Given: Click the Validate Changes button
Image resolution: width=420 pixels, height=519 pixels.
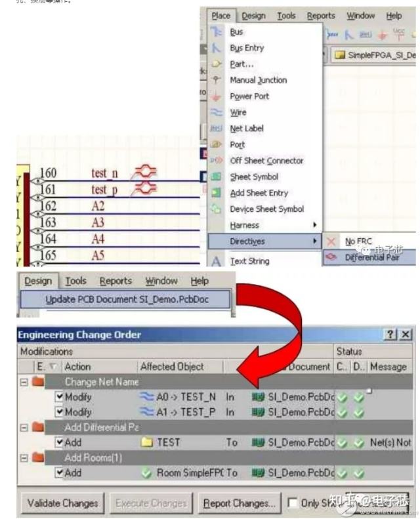Looking at the screenshot, I should pyautogui.click(x=62, y=503).
